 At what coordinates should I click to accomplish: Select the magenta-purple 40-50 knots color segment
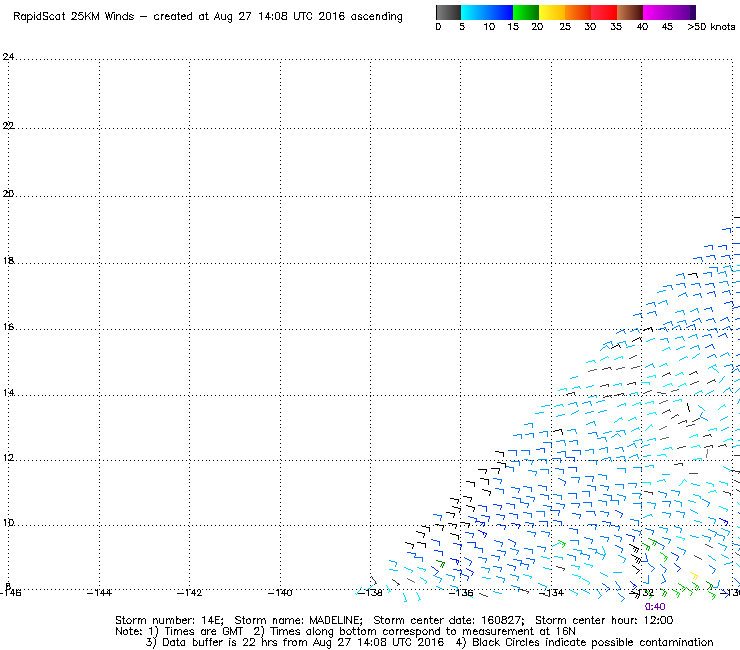tap(669, 12)
